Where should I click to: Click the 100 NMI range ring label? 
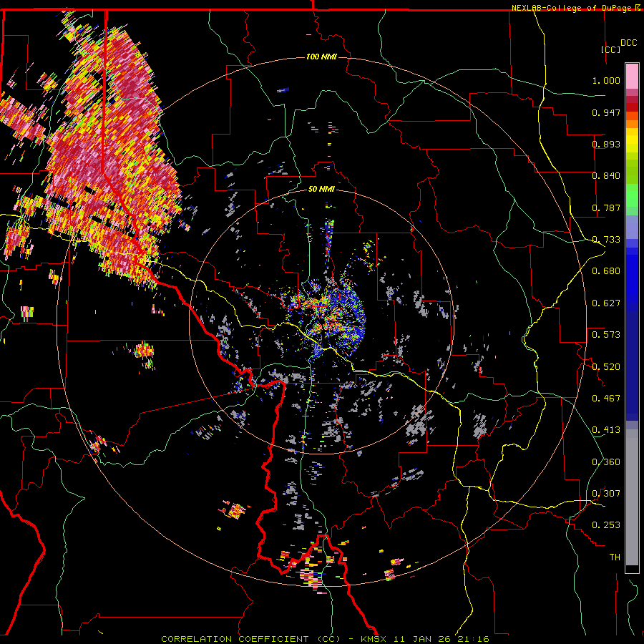(x=321, y=57)
